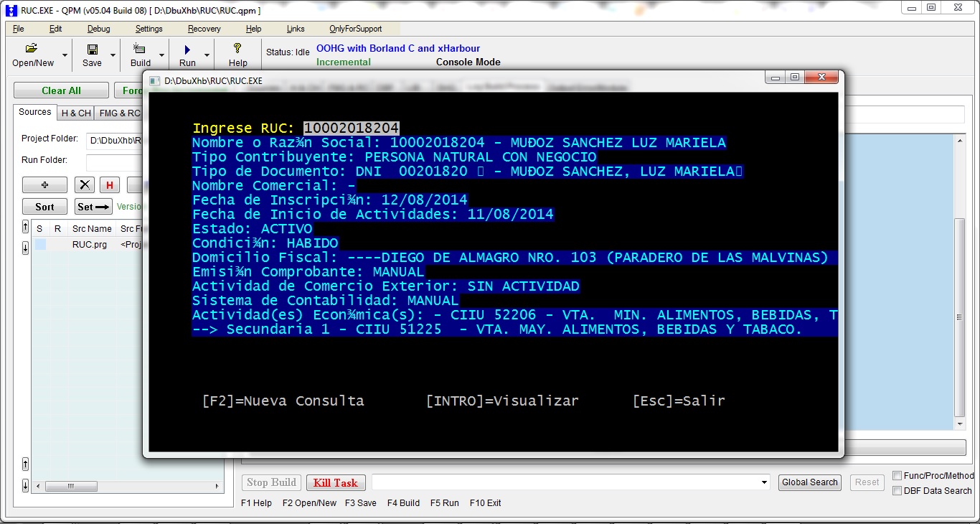Click RUC.EXE console window title icon
The height and width of the screenshot is (524, 980).
tap(155, 81)
